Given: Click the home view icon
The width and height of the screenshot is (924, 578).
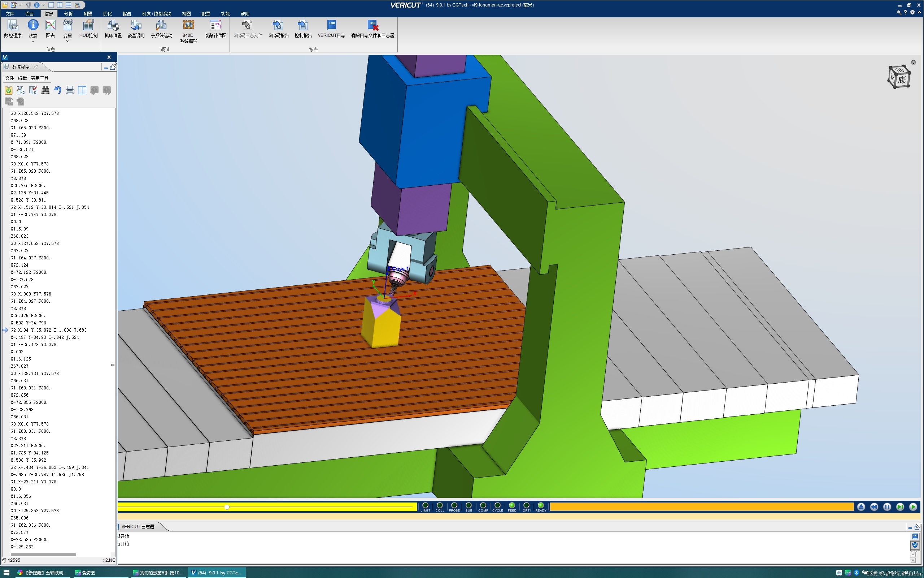Looking at the screenshot, I should [913, 62].
